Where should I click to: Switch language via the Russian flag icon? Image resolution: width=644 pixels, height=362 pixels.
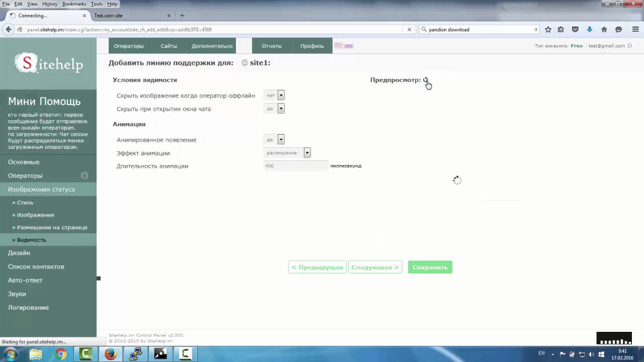pyautogui.click(x=349, y=45)
